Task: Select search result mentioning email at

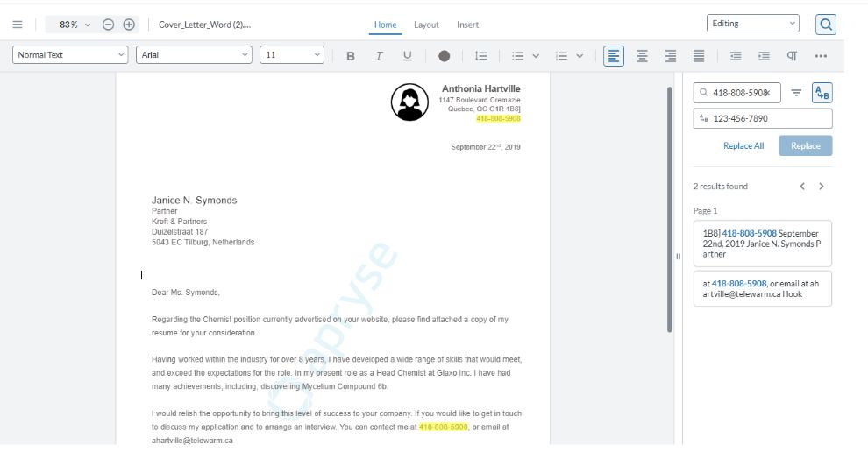Action: click(x=763, y=288)
